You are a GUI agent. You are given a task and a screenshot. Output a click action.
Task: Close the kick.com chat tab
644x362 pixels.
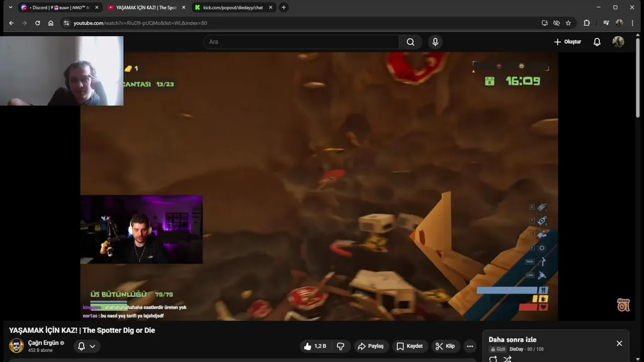pos(271,8)
